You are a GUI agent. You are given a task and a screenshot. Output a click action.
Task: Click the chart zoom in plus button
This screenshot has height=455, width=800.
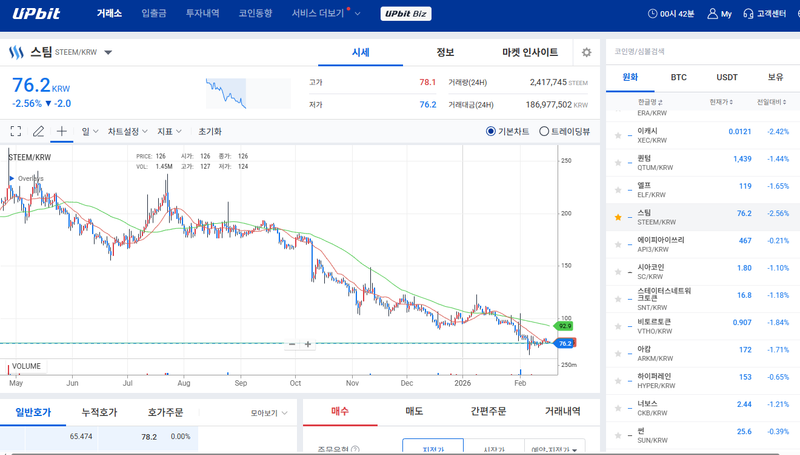tap(308, 344)
